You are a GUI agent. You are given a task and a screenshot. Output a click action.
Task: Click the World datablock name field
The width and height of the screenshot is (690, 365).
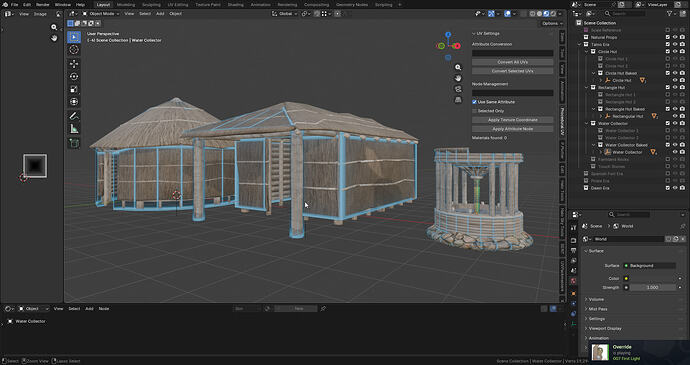tap(628, 239)
